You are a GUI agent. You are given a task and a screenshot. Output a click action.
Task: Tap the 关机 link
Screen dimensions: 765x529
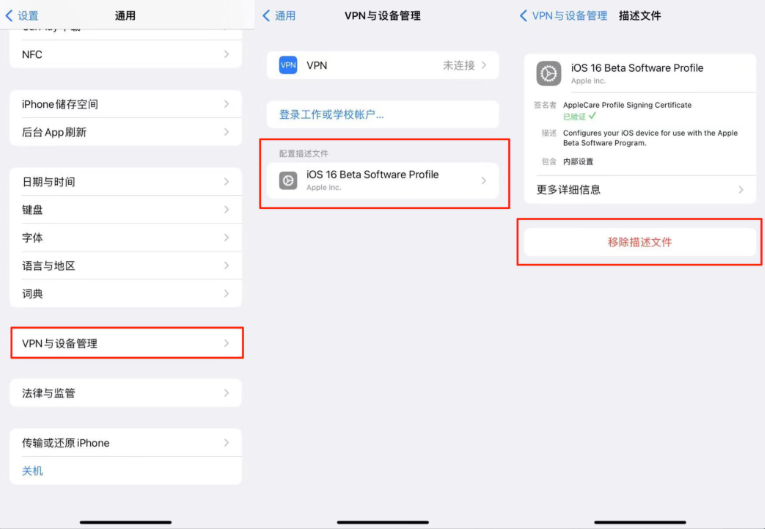(x=32, y=471)
